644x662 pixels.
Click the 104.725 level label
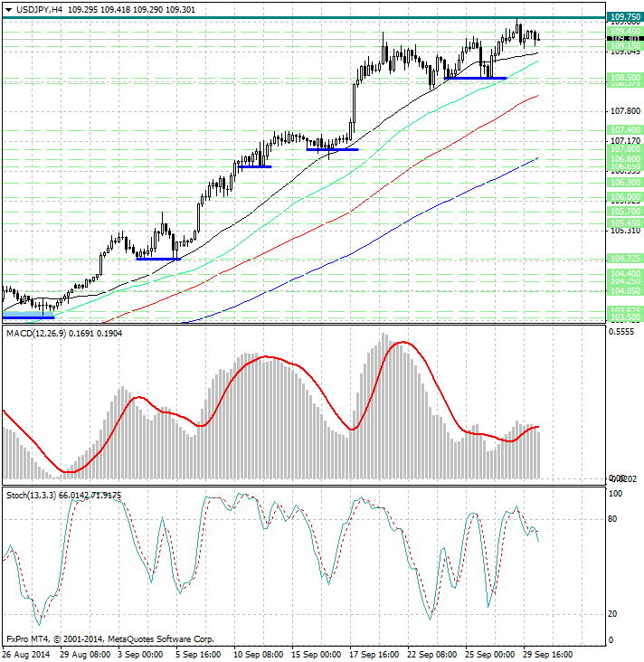pos(625,258)
